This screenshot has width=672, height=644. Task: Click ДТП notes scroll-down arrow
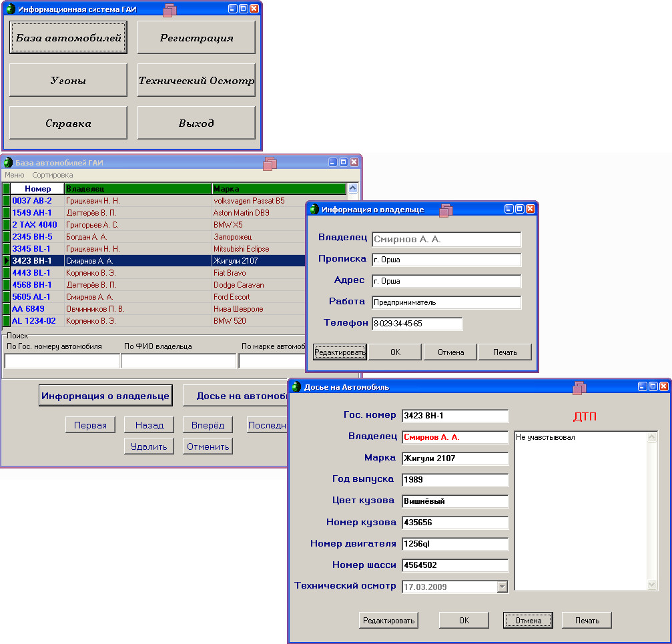[652, 585]
